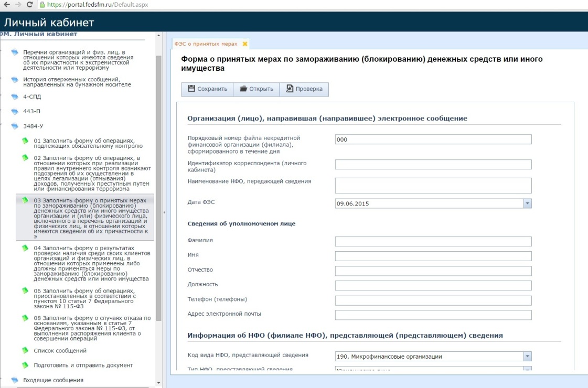Click the 'Порядковый номер файла' field with 000
Screen dimensions: 588x388
point(433,139)
